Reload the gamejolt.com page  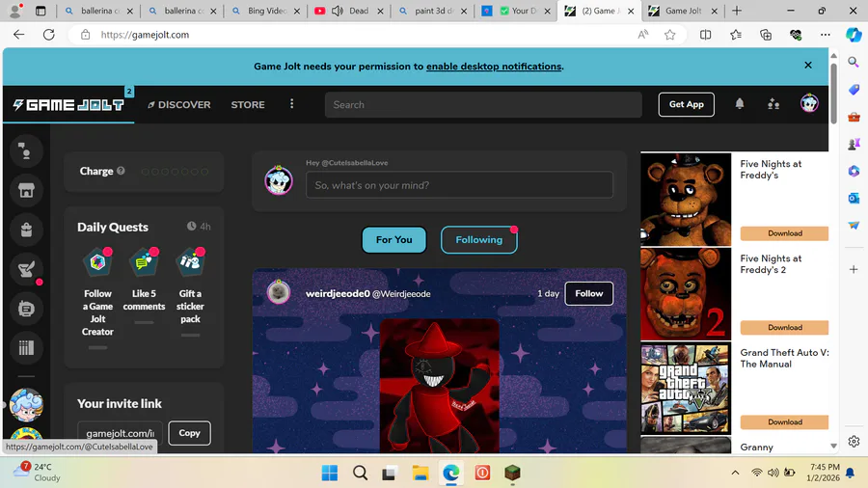coord(49,35)
